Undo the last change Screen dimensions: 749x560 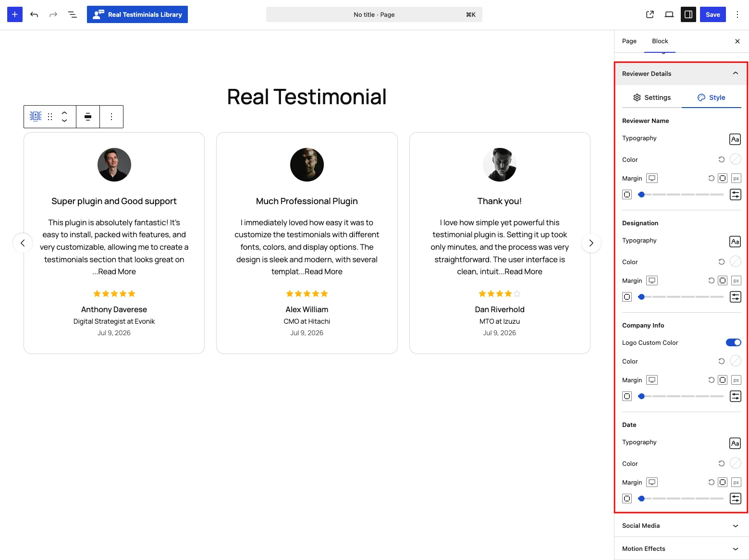click(x=34, y=14)
